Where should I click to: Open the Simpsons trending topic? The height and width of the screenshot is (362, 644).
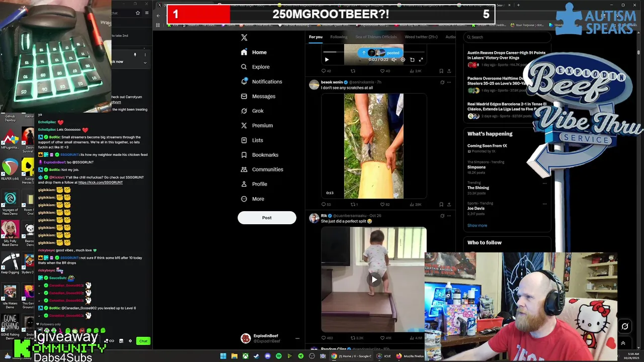476,167
